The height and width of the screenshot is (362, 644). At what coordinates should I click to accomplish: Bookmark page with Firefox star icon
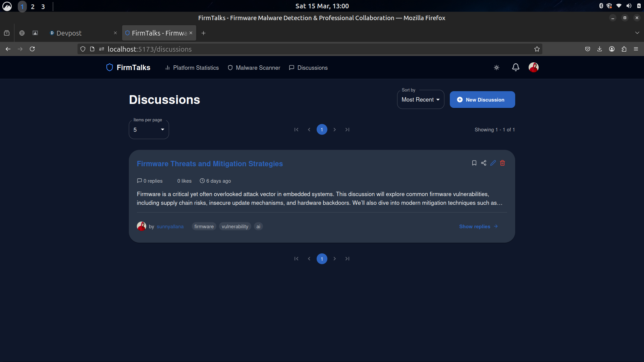[x=537, y=49]
